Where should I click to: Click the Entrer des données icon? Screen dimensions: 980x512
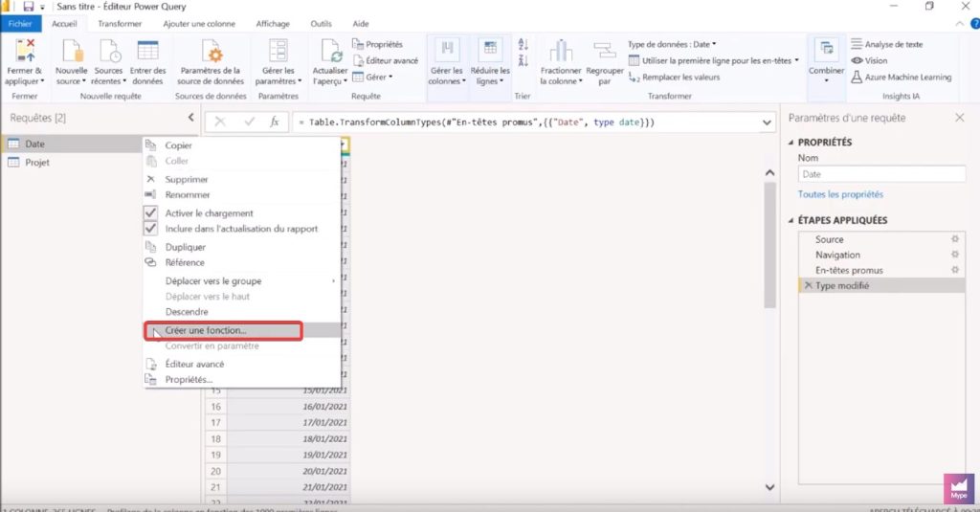(148, 51)
